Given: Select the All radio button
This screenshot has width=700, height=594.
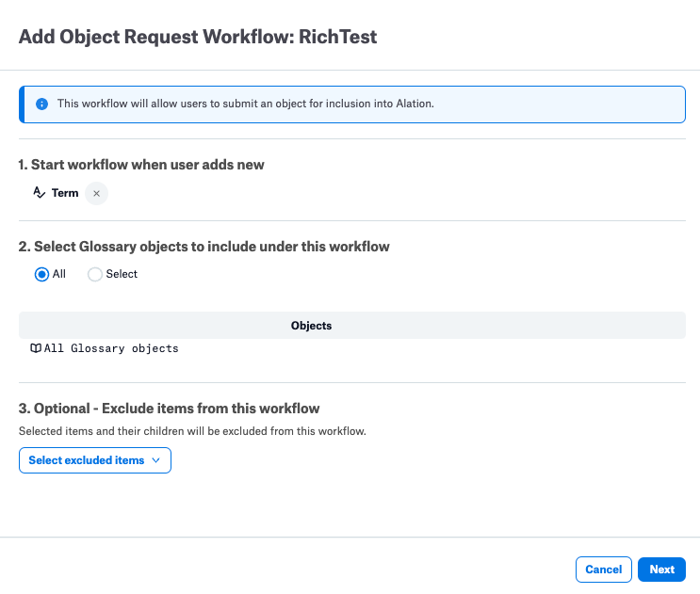Looking at the screenshot, I should [x=41, y=274].
